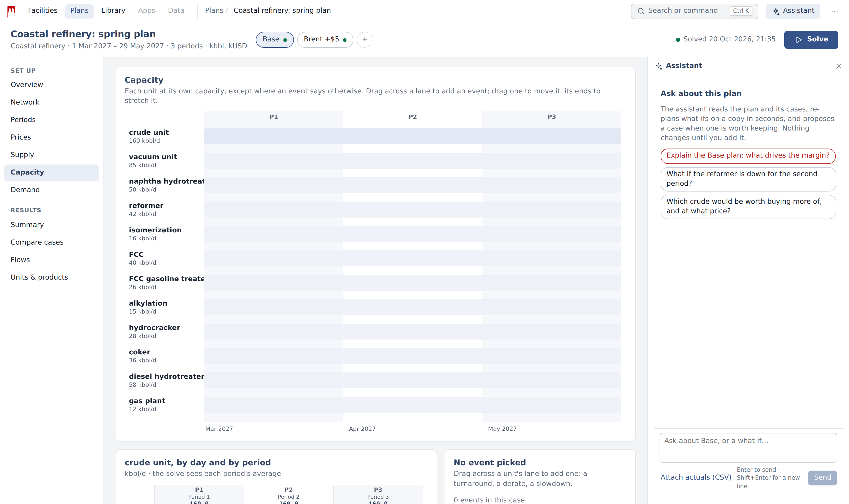Click the P2 column header in timeline
849x504 pixels.
tap(413, 117)
